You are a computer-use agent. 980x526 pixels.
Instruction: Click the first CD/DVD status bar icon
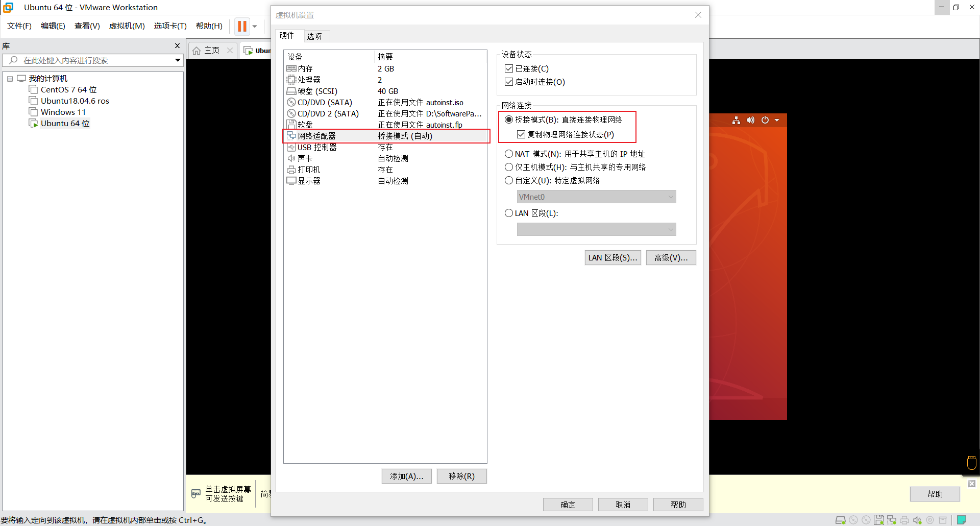click(853, 520)
